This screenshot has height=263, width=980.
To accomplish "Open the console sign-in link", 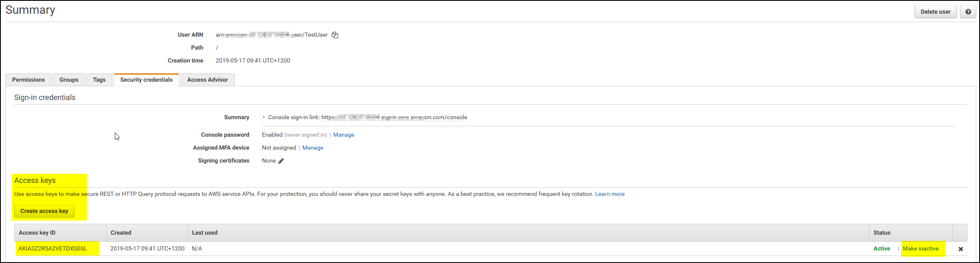I will 394,117.
